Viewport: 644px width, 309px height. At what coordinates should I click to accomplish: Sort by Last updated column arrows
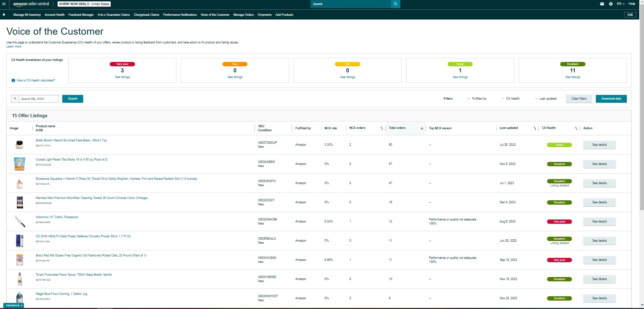point(535,128)
